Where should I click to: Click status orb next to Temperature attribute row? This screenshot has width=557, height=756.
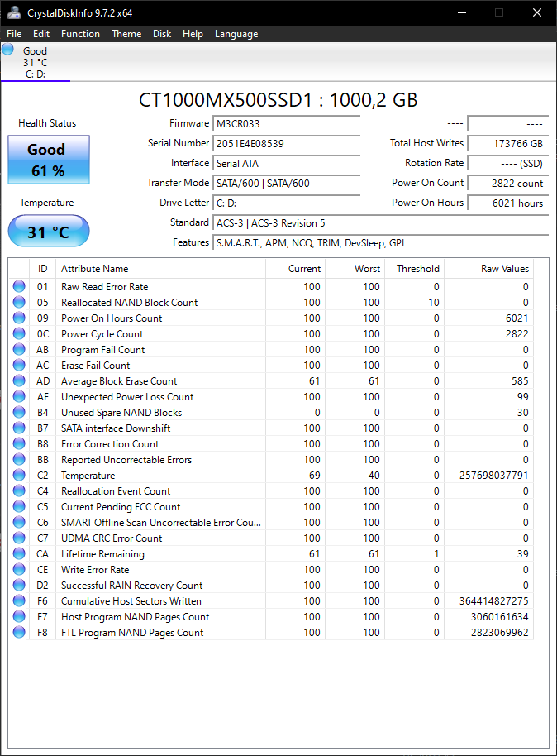(19, 476)
